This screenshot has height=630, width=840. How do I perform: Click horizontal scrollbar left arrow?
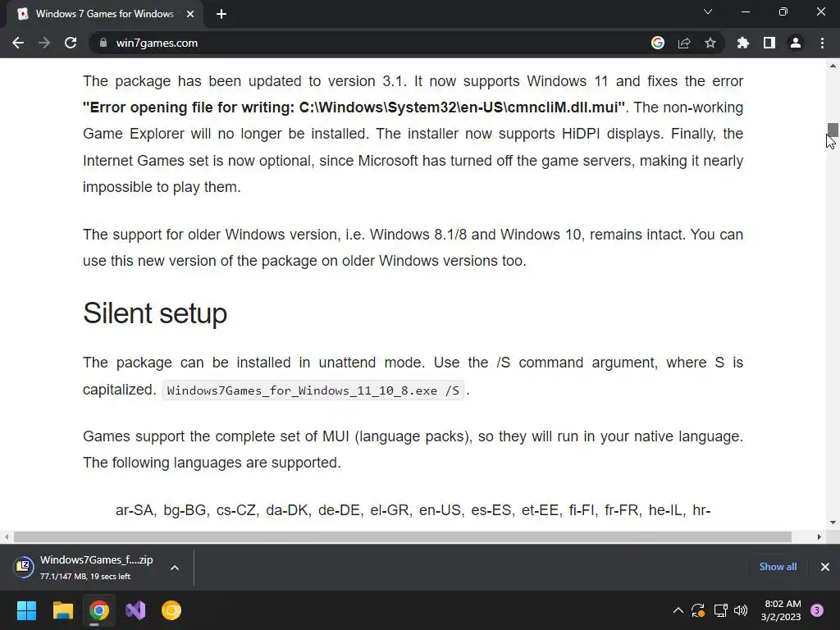tap(7, 536)
